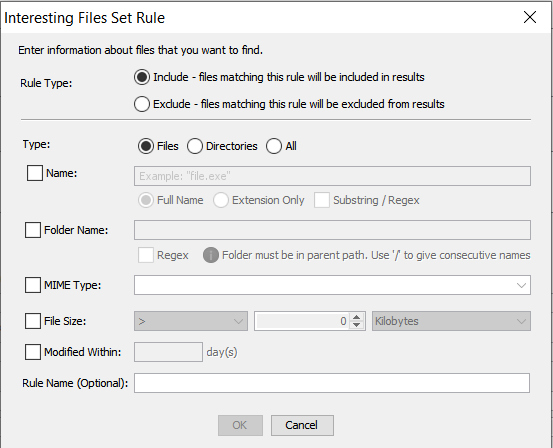
Task: Select the Full Name radio option
Action: pos(146,200)
